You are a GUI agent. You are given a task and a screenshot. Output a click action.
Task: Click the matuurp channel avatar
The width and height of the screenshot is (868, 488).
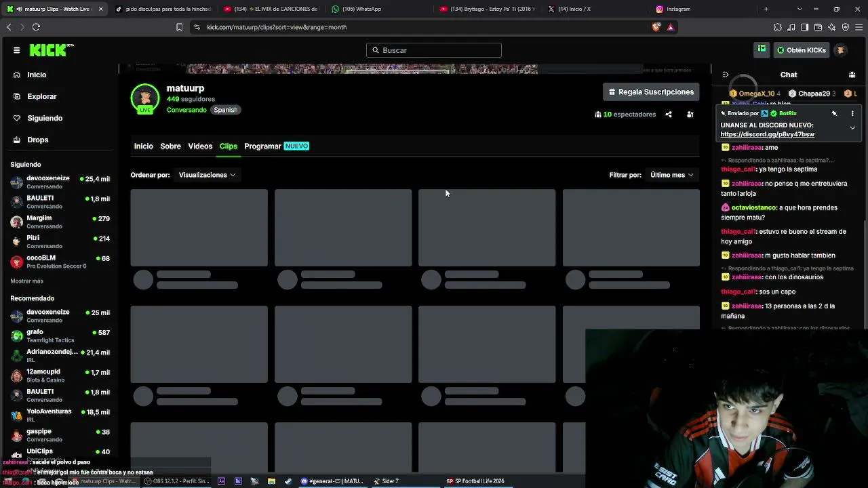(x=145, y=98)
